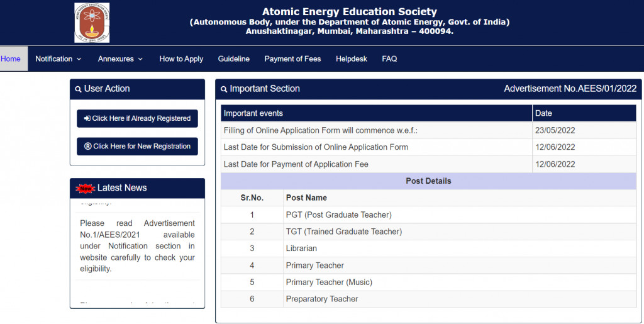Click the Post Name column header
644x324 pixels.
[x=460, y=198]
